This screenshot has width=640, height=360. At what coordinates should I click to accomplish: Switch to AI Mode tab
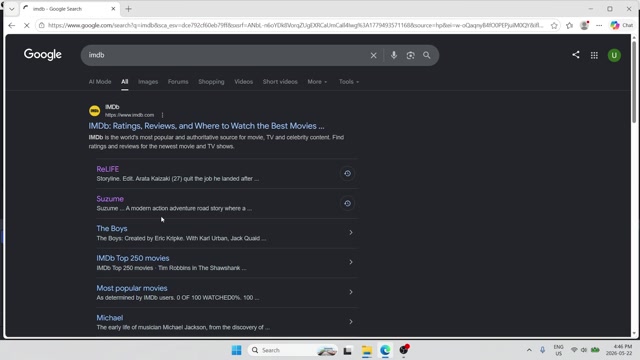100,82
